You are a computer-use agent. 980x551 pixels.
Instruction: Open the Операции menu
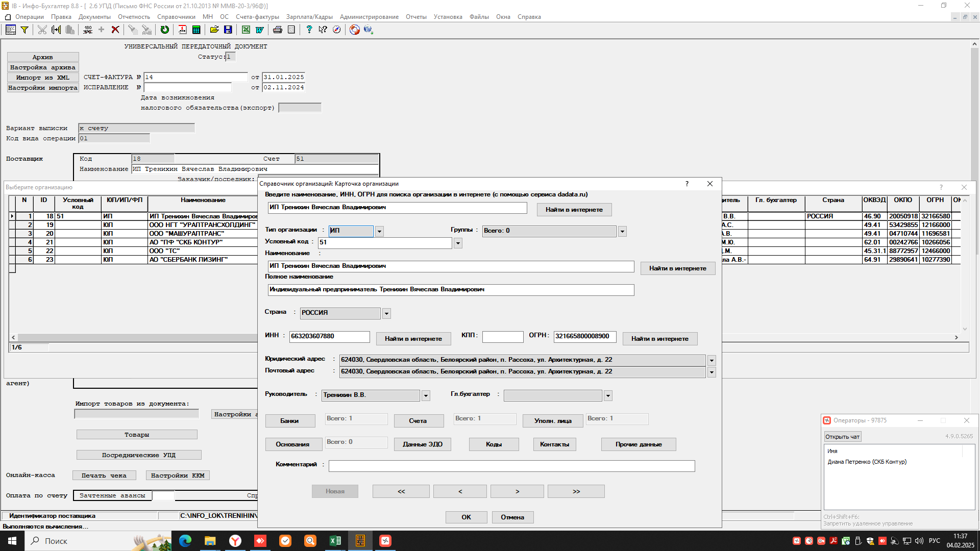point(30,17)
